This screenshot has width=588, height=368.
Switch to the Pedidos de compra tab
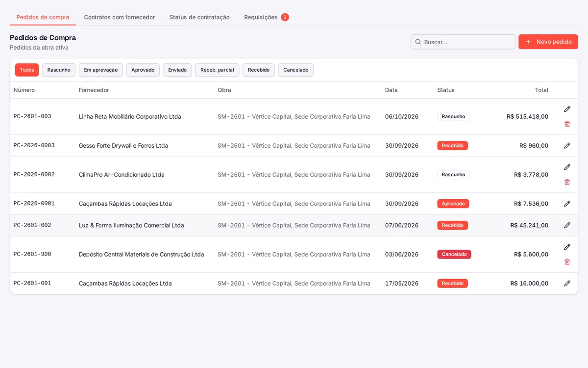[43, 17]
